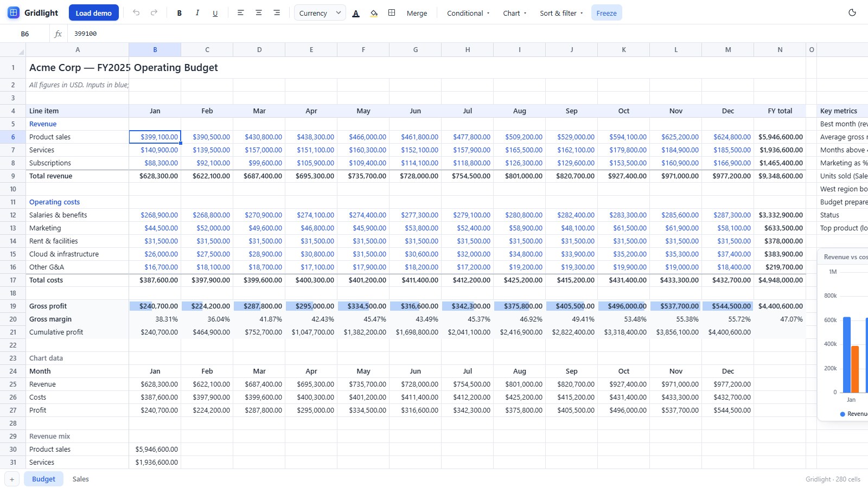Click the formula bar input showing 399100

467,34
